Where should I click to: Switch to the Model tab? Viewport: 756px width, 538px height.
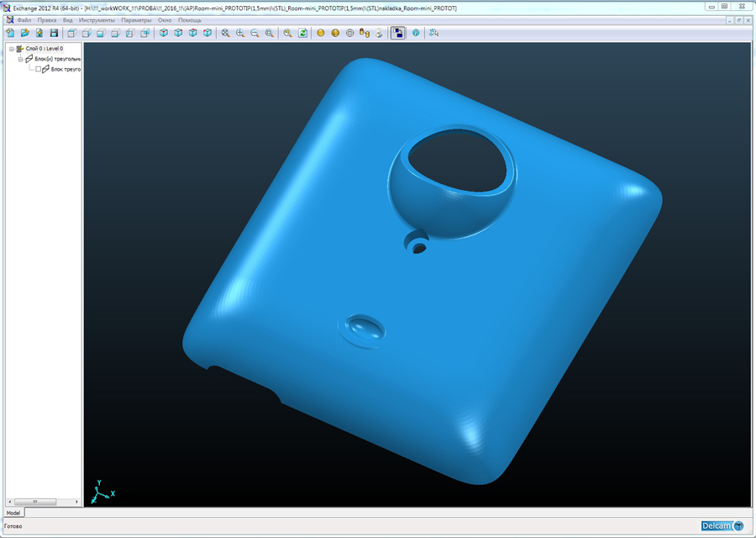click(x=13, y=513)
